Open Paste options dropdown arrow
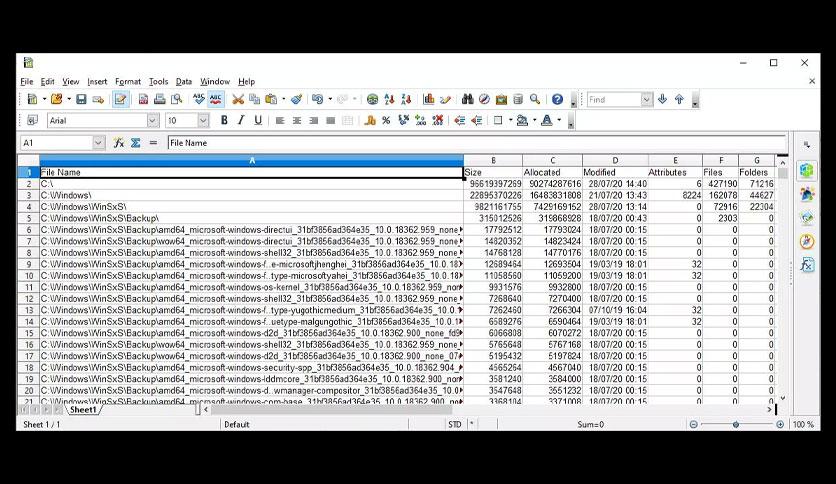 283,99
